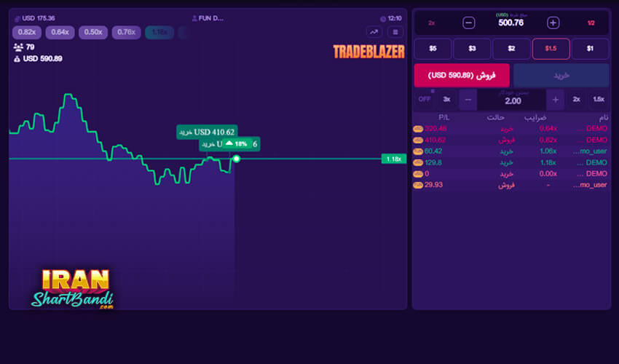Click the USD 175.36 balance text

39,18
